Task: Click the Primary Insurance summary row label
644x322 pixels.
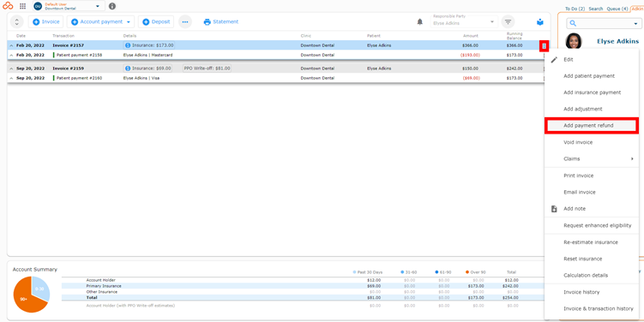Action: [x=104, y=286]
